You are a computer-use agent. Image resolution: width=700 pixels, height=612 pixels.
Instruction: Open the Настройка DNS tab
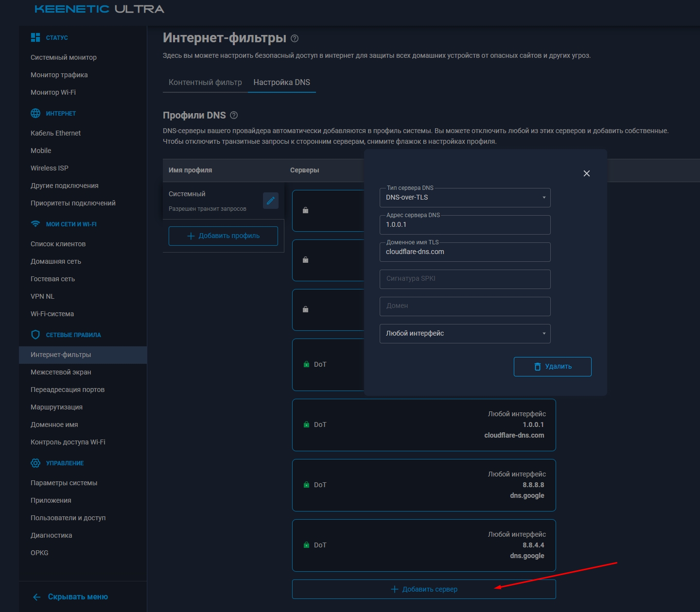click(281, 82)
